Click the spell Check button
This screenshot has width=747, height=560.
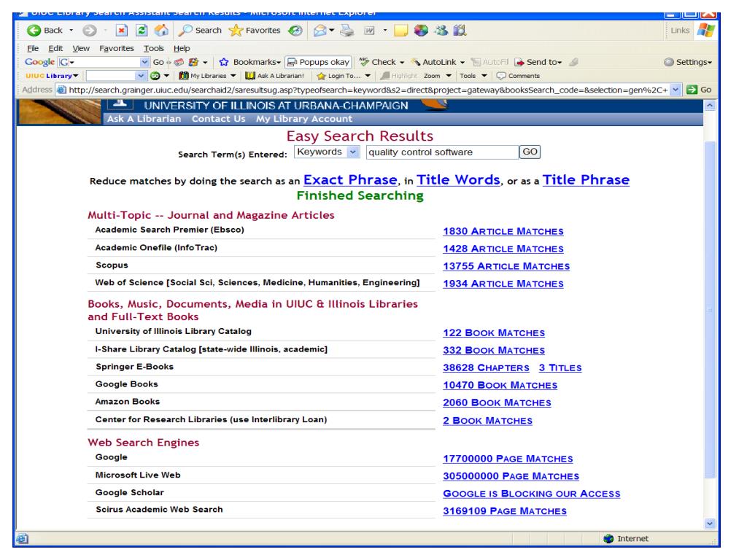click(x=382, y=62)
